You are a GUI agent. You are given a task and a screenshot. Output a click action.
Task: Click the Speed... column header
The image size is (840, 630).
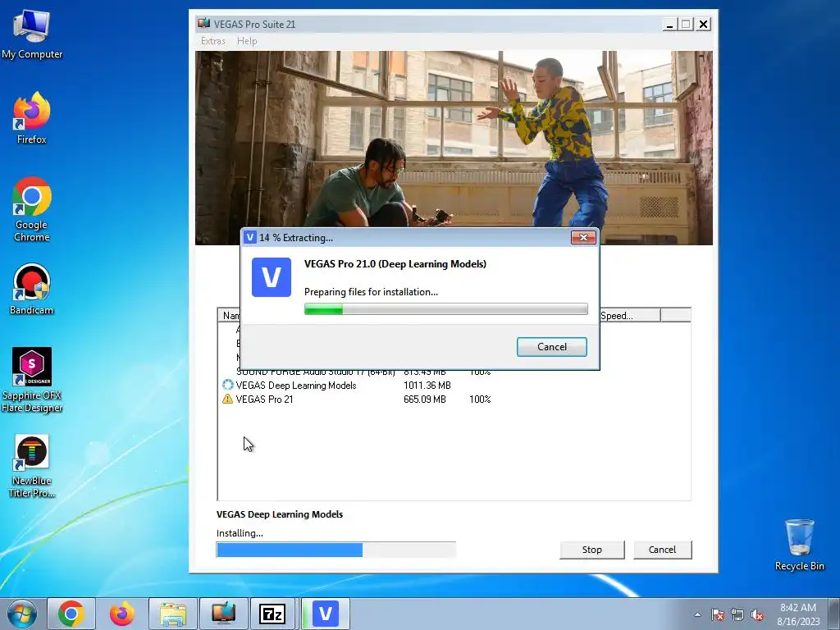point(629,316)
